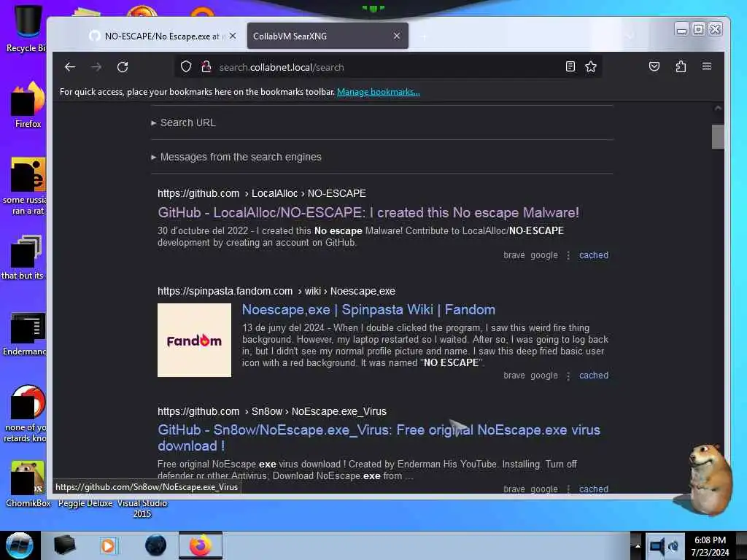747x560 pixels.
Task: Click the https://github.com Sn8ow URL text
Action: pos(272,411)
